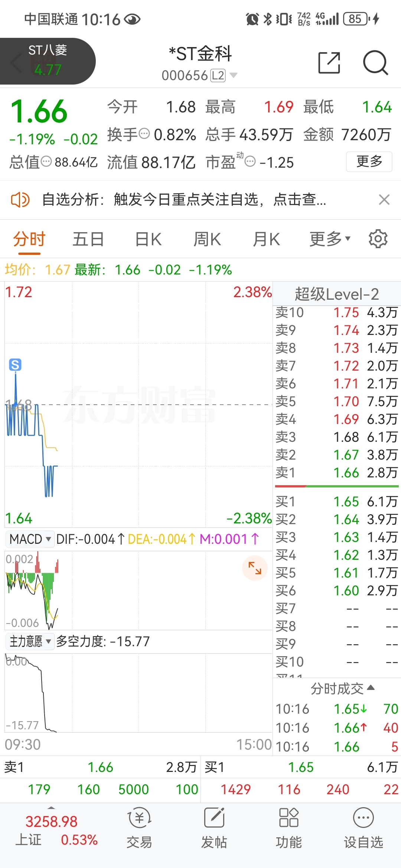Tap the 更多 button for more quote data
The height and width of the screenshot is (868, 401).
(x=369, y=161)
